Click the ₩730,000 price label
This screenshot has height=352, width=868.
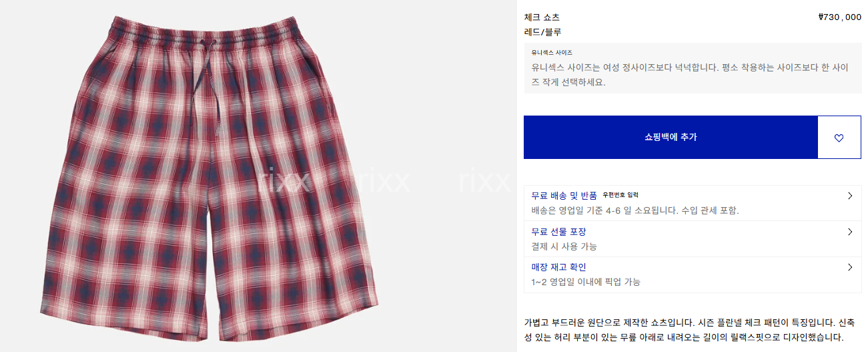click(839, 17)
